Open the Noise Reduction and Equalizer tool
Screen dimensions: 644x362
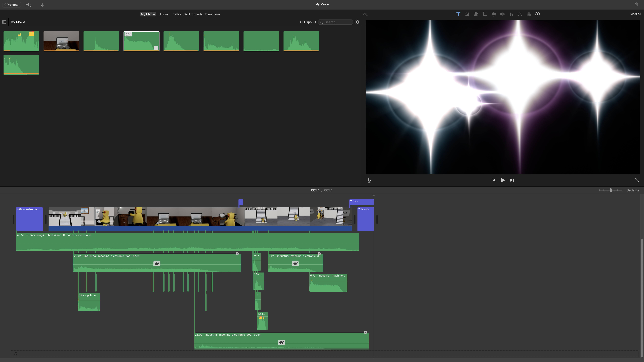pyautogui.click(x=511, y=14)
